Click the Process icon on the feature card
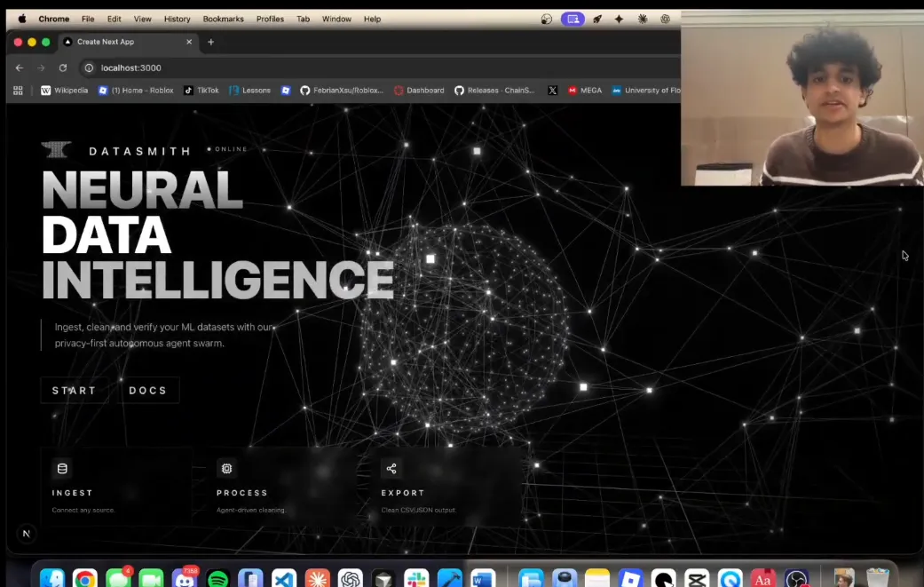This screenshot has height=587, width=924. pos(227,468)
